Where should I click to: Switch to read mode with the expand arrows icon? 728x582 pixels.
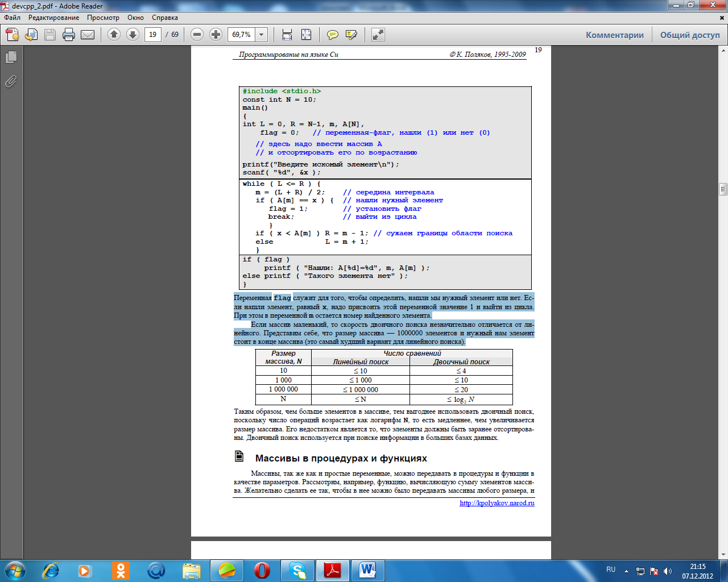(x=378, y=35)
